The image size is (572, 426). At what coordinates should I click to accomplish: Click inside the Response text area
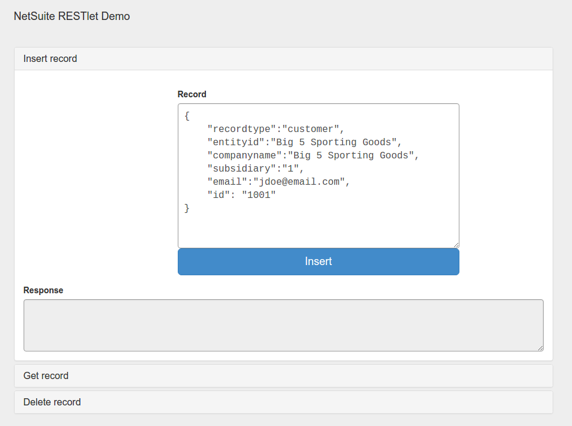[x=283, y=325]
